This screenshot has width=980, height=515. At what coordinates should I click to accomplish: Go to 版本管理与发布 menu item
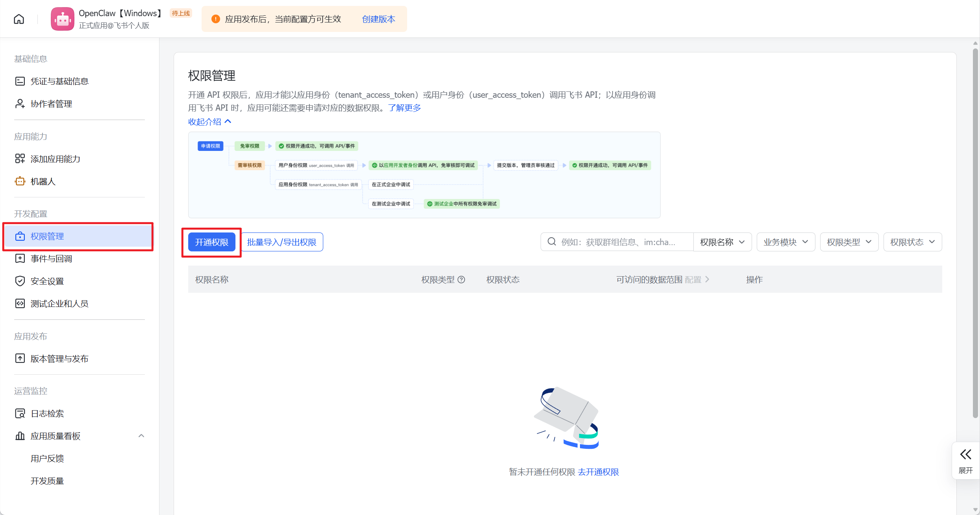(59, 359)
